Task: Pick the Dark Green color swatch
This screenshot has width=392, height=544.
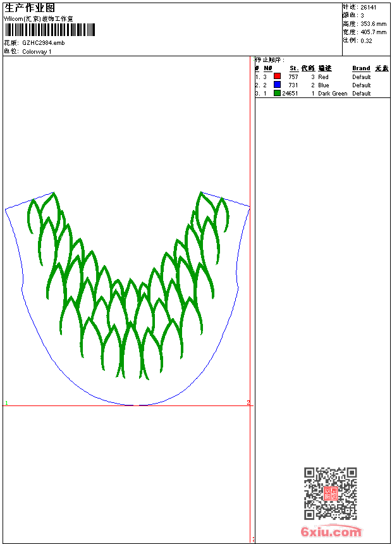Action: (x=277, y=93)
